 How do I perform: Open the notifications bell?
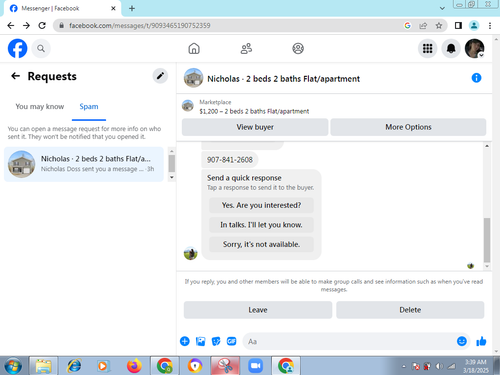coord(451,49)
